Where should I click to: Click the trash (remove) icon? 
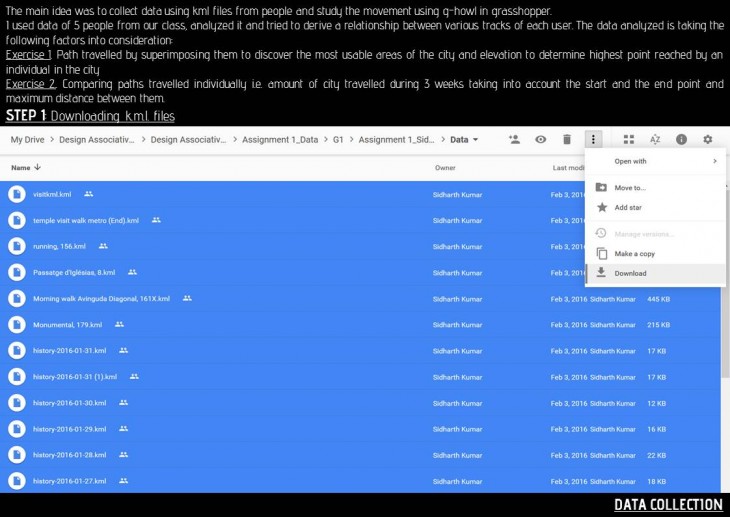click(x=567, y=140)
